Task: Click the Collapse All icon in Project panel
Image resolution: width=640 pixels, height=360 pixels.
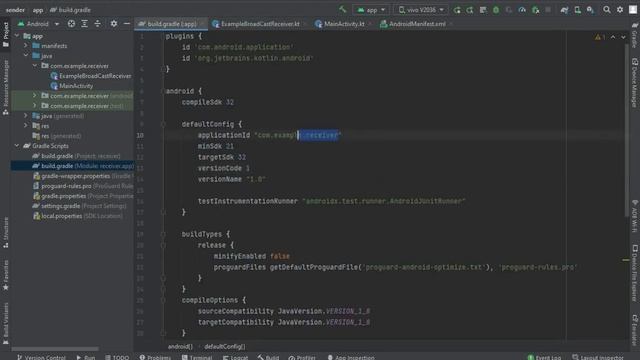Action: (x=97, y=24)
